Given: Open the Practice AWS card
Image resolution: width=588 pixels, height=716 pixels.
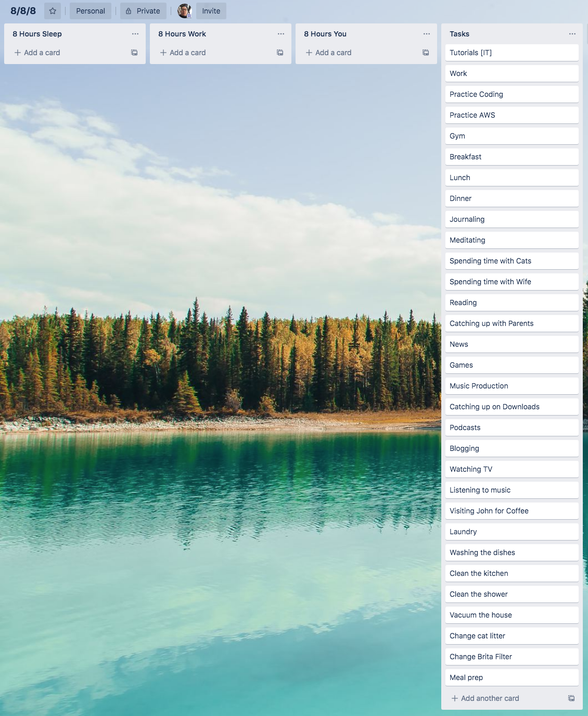Looking at the screenshot, I should pyautogui.click(x=512, y=115).
